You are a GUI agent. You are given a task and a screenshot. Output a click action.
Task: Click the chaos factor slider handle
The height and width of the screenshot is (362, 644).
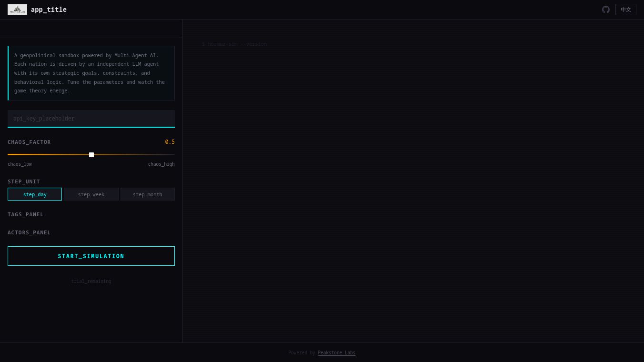pos(91,155)
